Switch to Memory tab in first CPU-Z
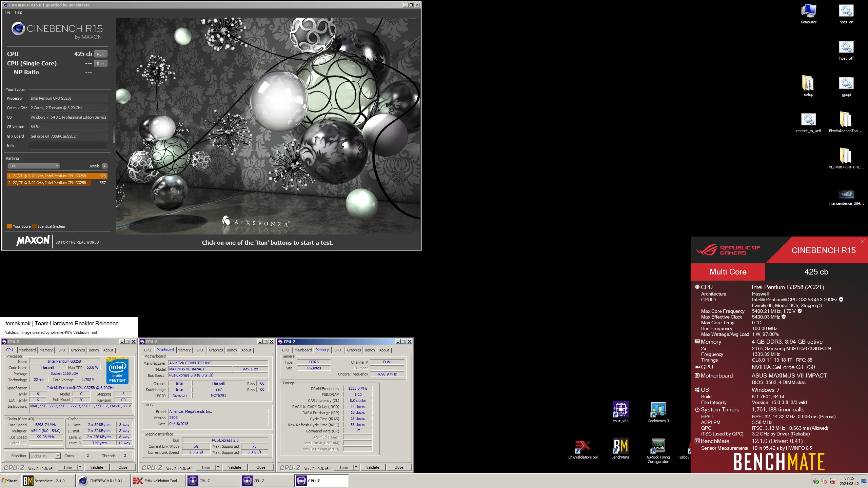This screenshot has height=488, width=868. (x=46, y=350)
